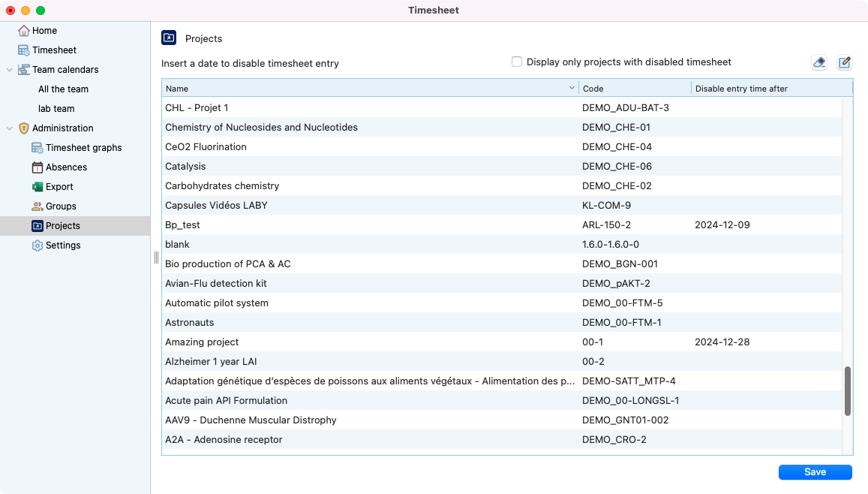868x494 pixels.
Task: Select Alzheimer 1 year LAI project
Action: tap(502, 362)
